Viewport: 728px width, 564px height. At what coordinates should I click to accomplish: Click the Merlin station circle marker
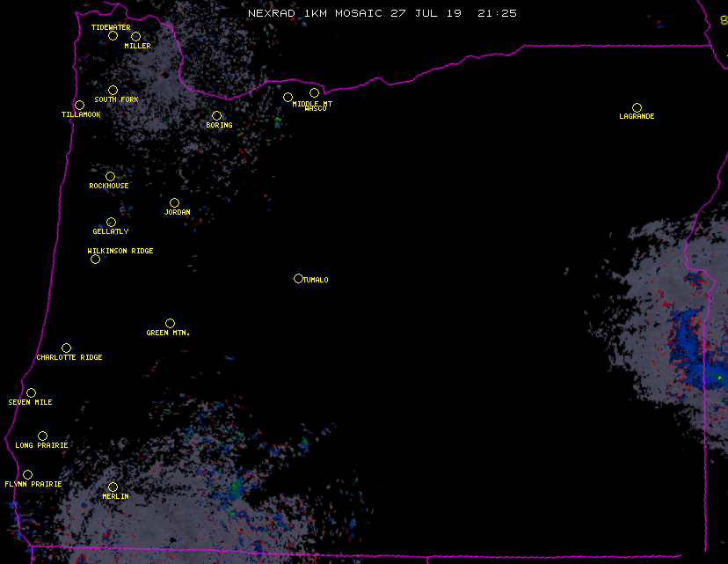pos(113,487)
